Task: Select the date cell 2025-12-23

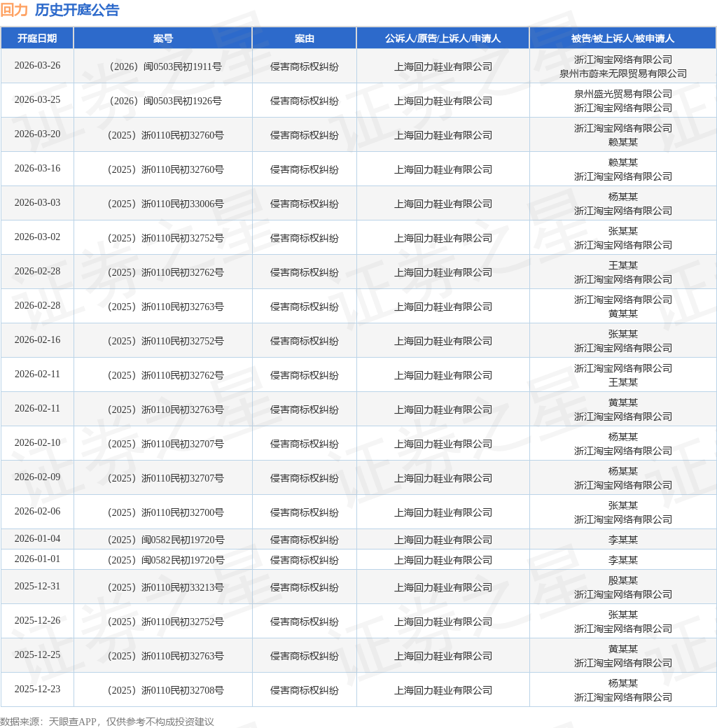Action: 37,690
